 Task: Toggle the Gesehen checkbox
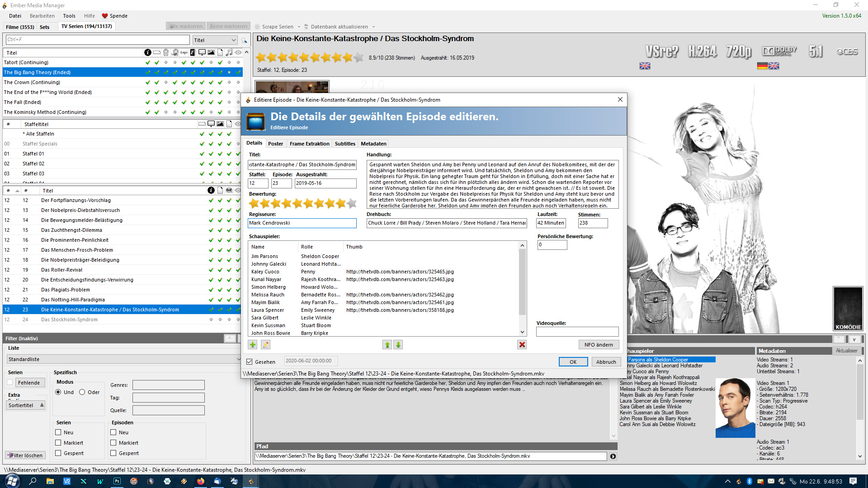pos(250,362)
